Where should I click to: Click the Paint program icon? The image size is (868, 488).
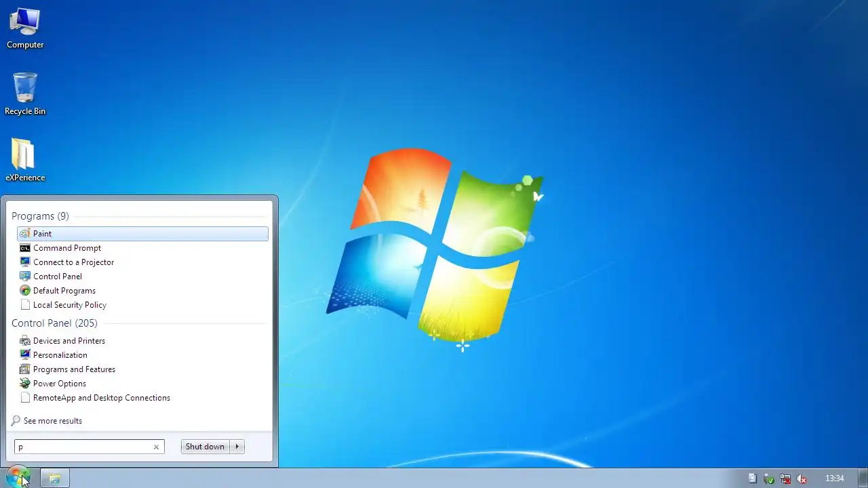(25, 234)
